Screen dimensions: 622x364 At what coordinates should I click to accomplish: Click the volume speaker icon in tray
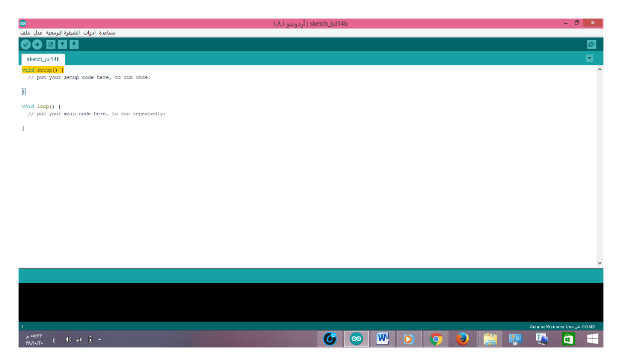(x=68, y=339)
